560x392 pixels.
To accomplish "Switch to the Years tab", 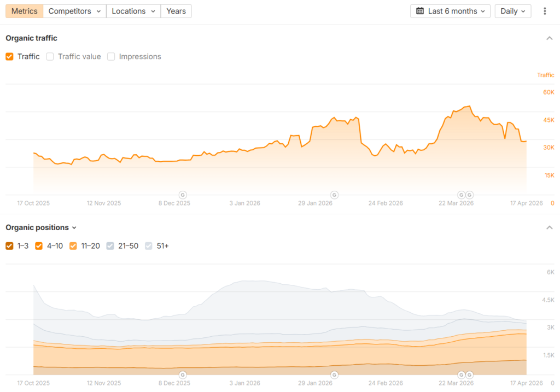I will point(176,11).
